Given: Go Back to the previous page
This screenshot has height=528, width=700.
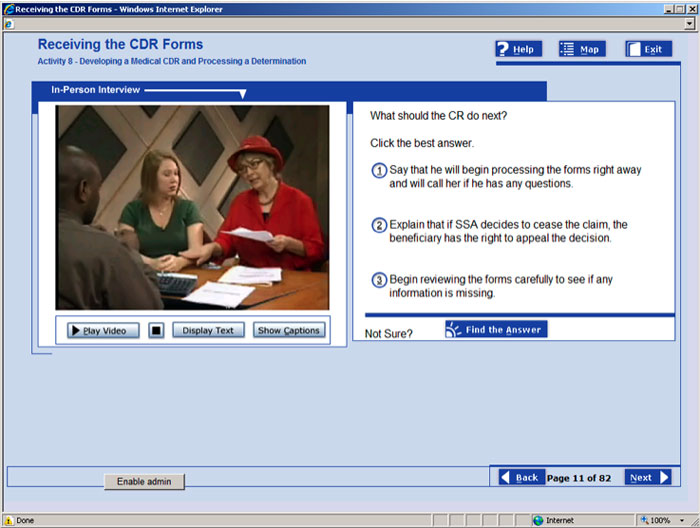Looking at the screenshot, I should pyautogui.click(x=518, y=477).
